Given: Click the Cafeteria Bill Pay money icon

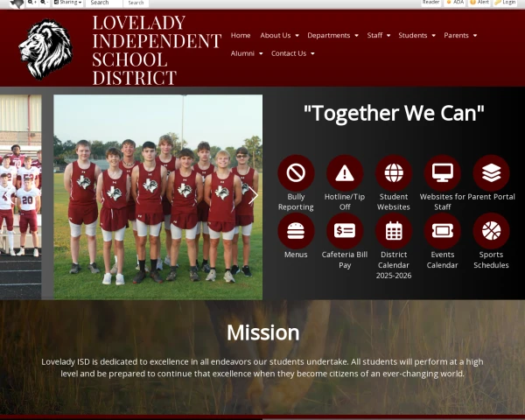Looking at the screenshot, I should point(345,231).
